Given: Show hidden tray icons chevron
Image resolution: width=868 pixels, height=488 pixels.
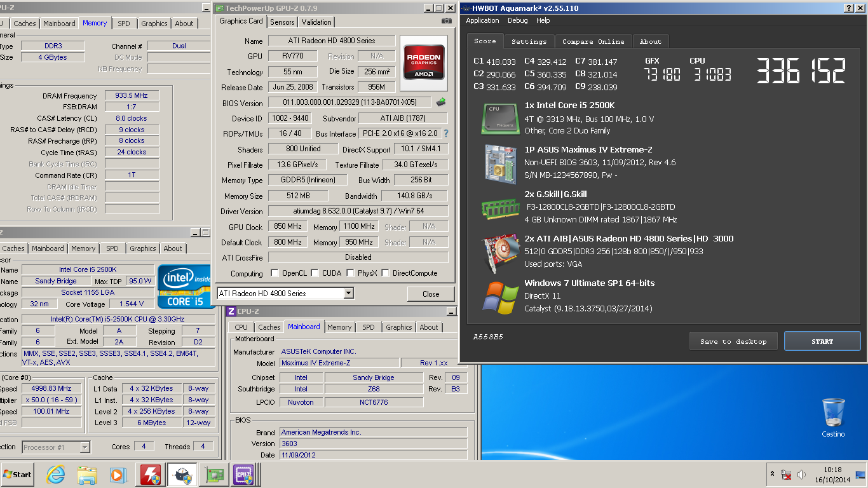Looking at the screenshot, I should click(x=773, y=475).
